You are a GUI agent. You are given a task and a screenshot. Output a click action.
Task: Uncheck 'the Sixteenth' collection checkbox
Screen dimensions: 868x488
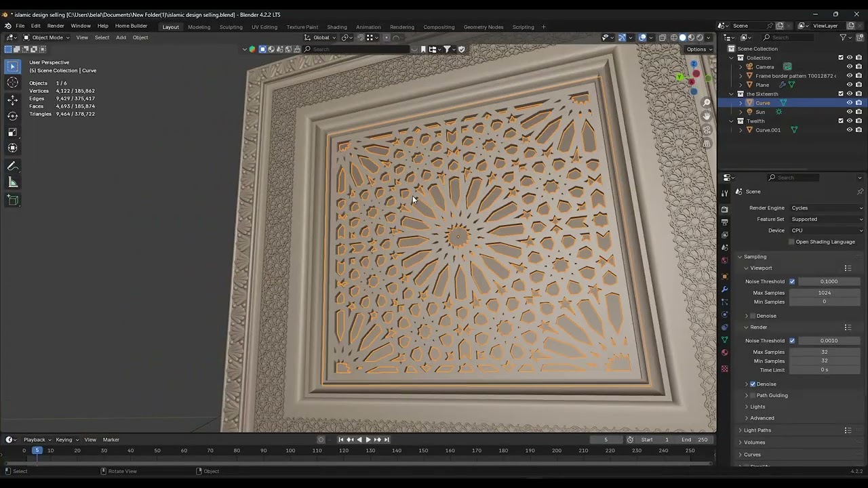(841, 94)
